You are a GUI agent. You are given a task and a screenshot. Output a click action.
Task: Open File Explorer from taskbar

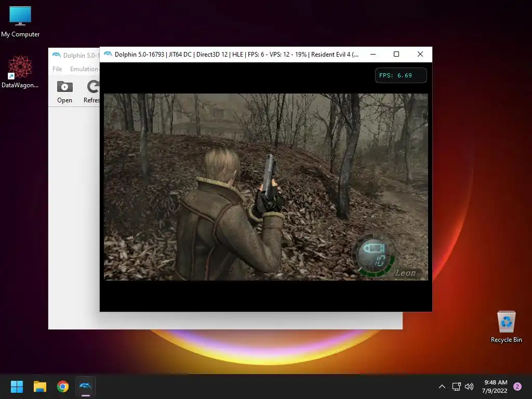[39, 387]
